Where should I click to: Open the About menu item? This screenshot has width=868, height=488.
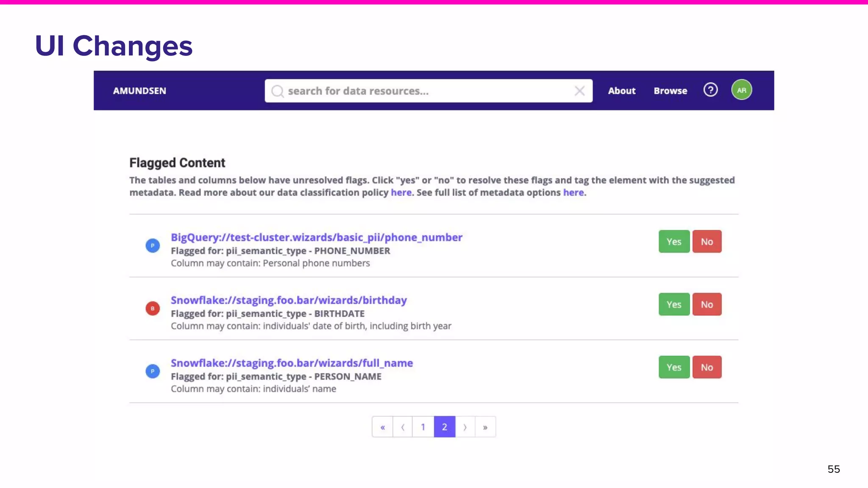[x=621, y=91]
